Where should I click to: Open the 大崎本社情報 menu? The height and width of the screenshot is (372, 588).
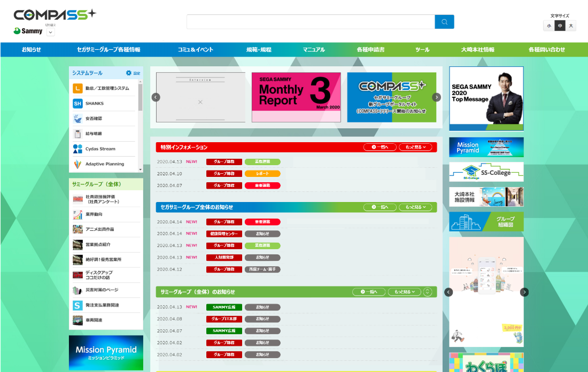[x=478, y=50]
